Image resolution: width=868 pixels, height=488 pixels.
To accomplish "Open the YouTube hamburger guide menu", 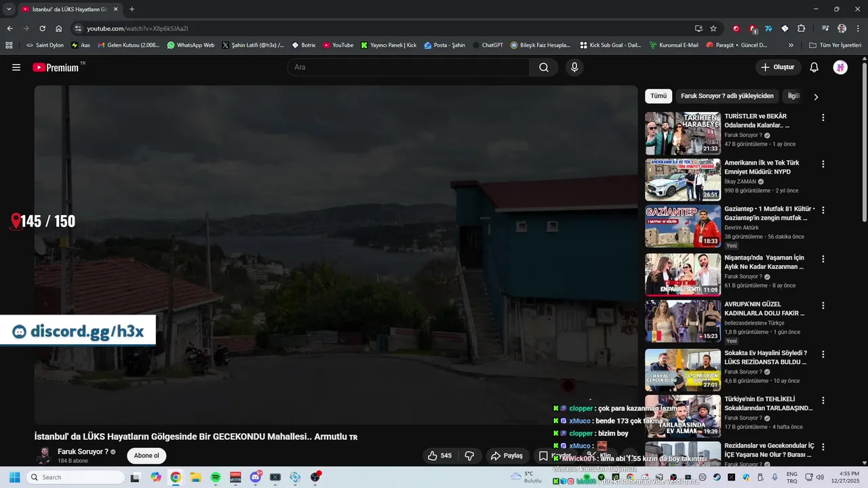I will click(x=16, y=67).
